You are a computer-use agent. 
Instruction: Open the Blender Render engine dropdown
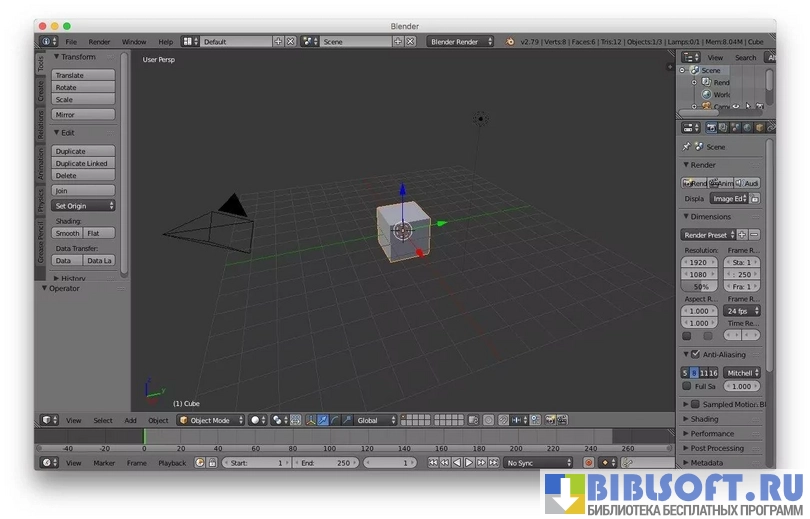461,42
